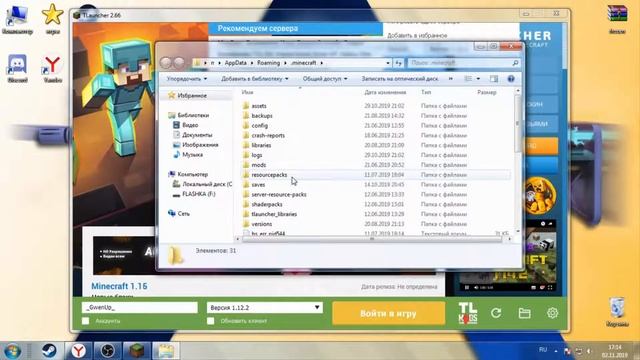
Task: Sort by Тип column header
Action: tap(426, 93)
